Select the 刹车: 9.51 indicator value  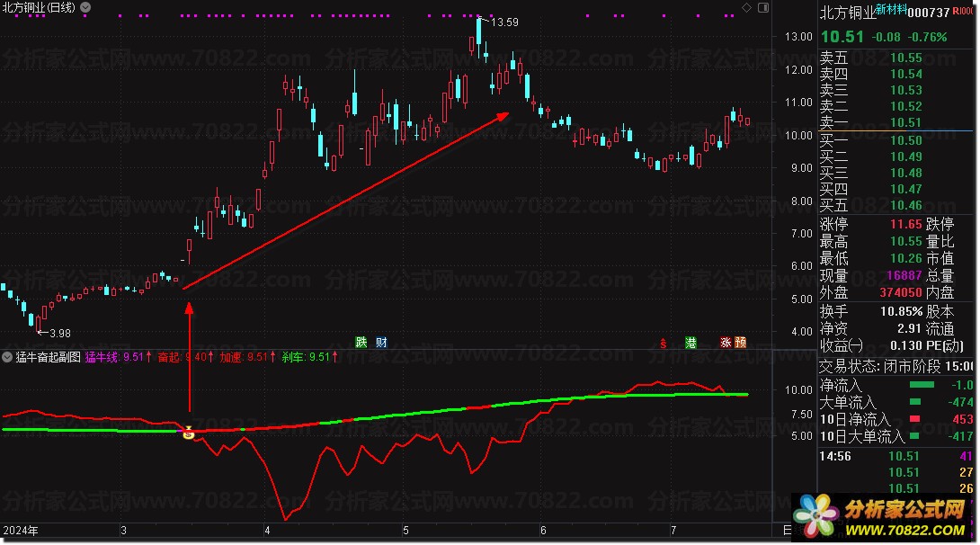point(309,358)
